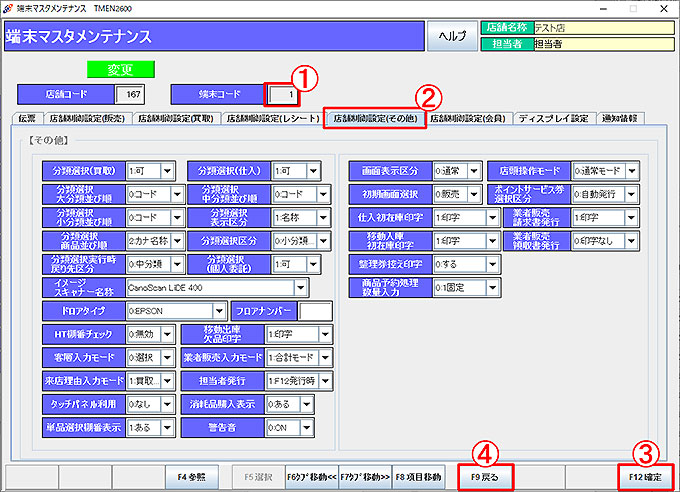Open the 通知情報 tab

[620, 118]
